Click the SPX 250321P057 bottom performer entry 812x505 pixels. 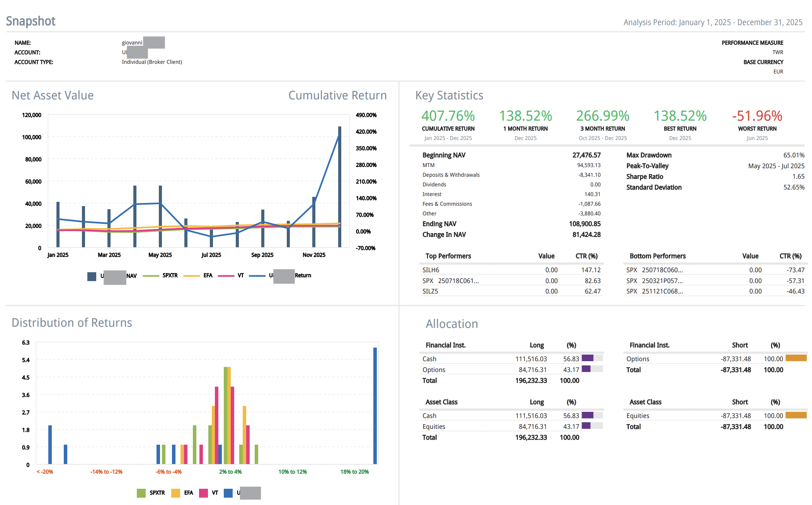pyautogui.click(x=654, y=281)
